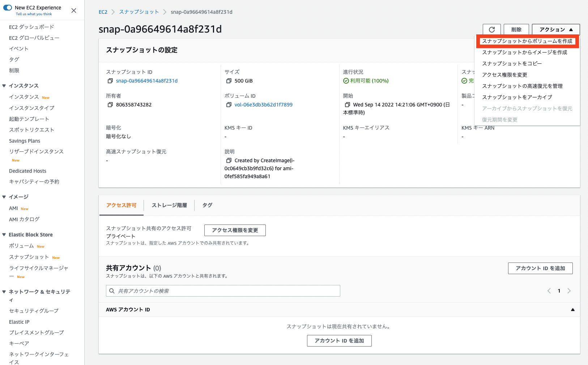Open スナップショット breadcrumb link
The width and height of the screenshot is (588, 365).
pyautogui.click(x=139, y=12)
